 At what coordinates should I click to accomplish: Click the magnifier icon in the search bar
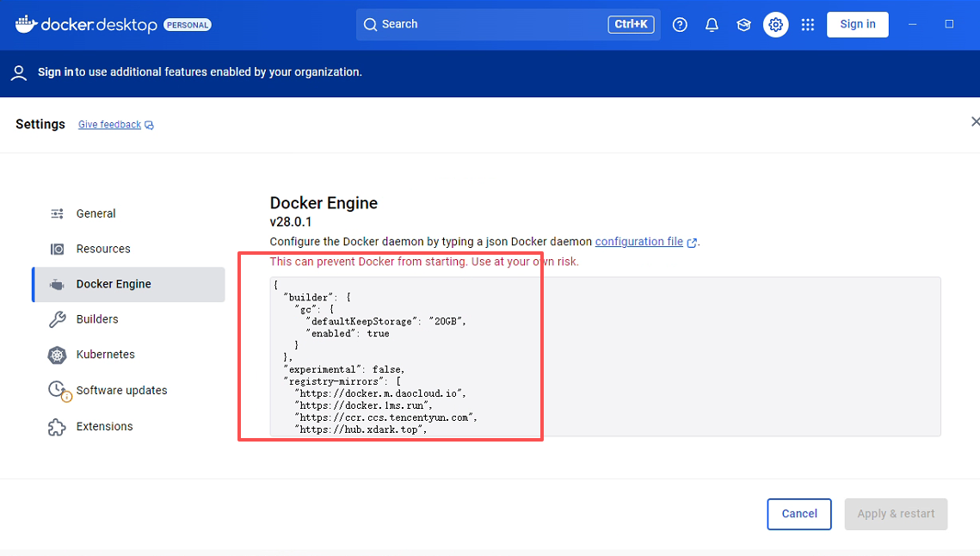tap(371, 24)
